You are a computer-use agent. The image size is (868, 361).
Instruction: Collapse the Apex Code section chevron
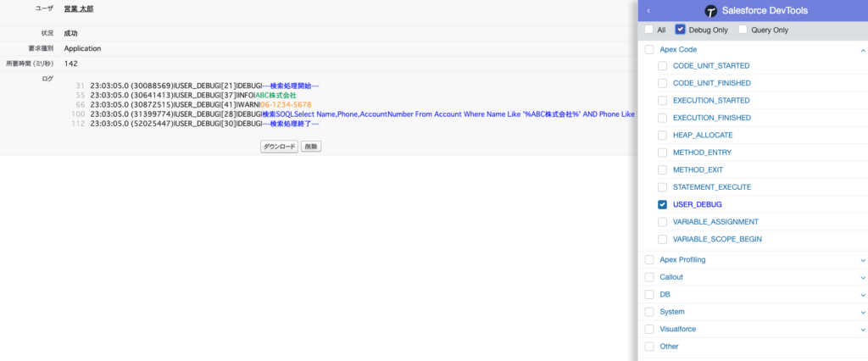pos(862,50)
